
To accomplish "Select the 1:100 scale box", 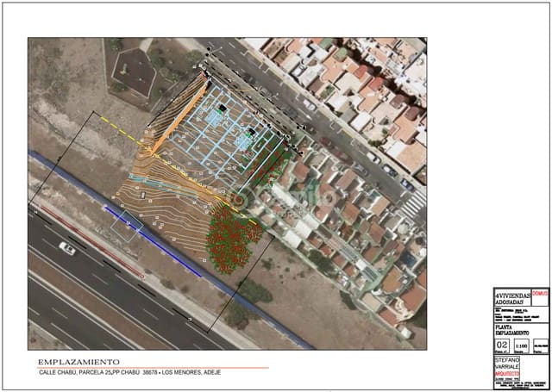I will pyautogui.click(x=520, y=346).
